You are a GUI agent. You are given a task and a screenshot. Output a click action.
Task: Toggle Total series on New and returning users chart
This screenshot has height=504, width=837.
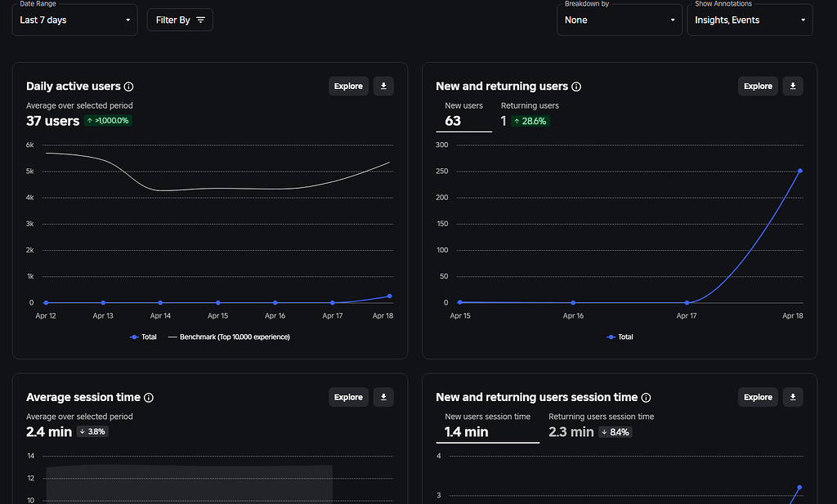pyautogui.click(x=620, y=337)
